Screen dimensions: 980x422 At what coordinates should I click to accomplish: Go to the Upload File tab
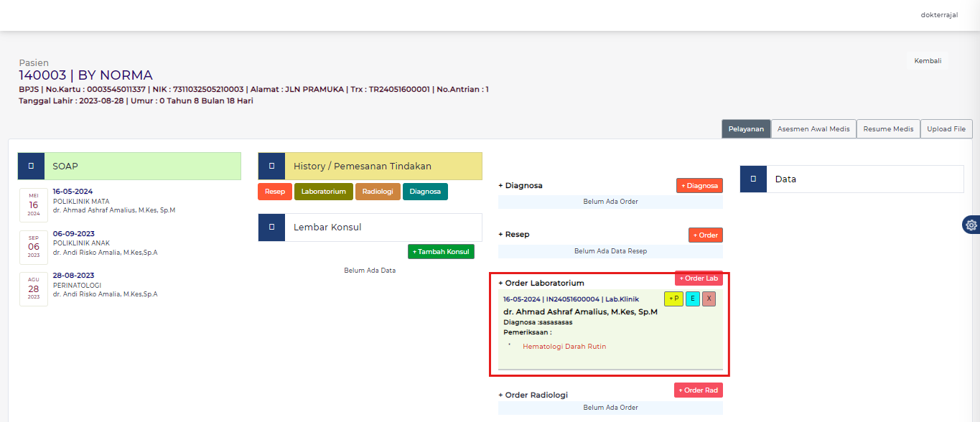(x=946, y=129)
